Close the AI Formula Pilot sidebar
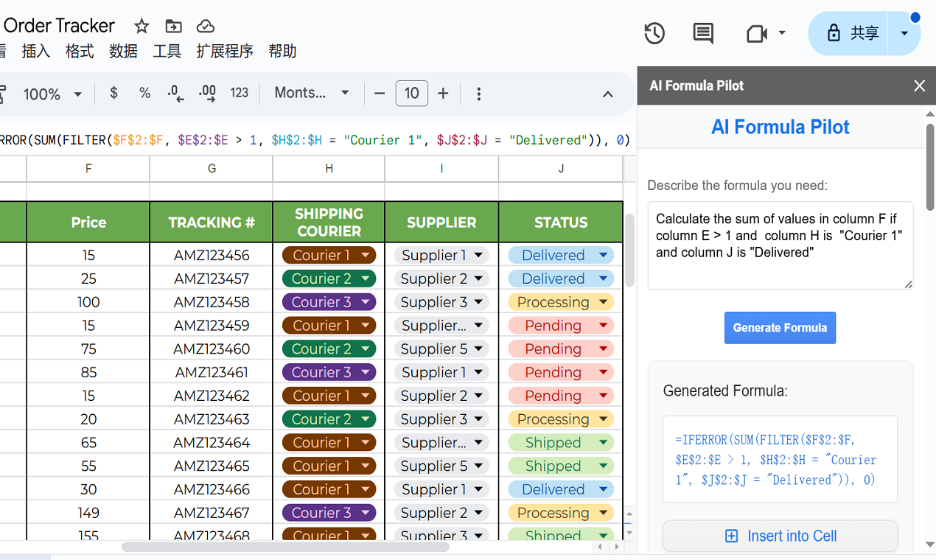Image resolution: width=936 pixels, height=560 pixels. point(919,85)
